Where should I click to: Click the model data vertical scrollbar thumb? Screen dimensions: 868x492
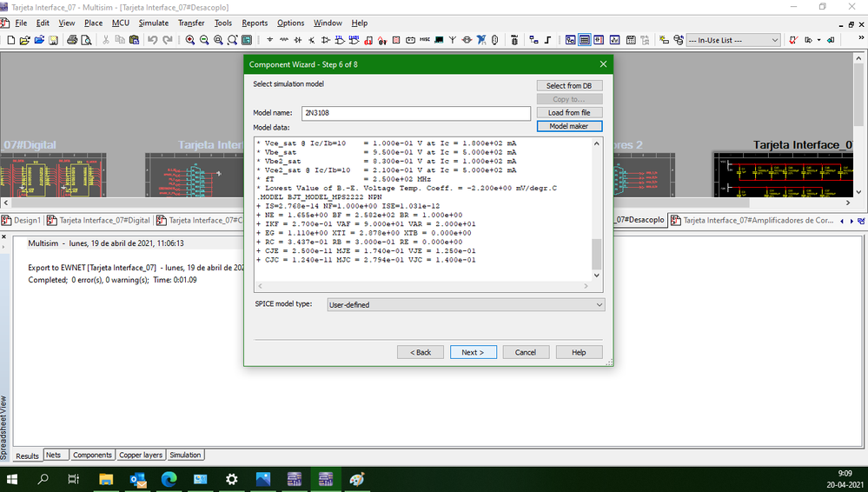click(596, 254)
